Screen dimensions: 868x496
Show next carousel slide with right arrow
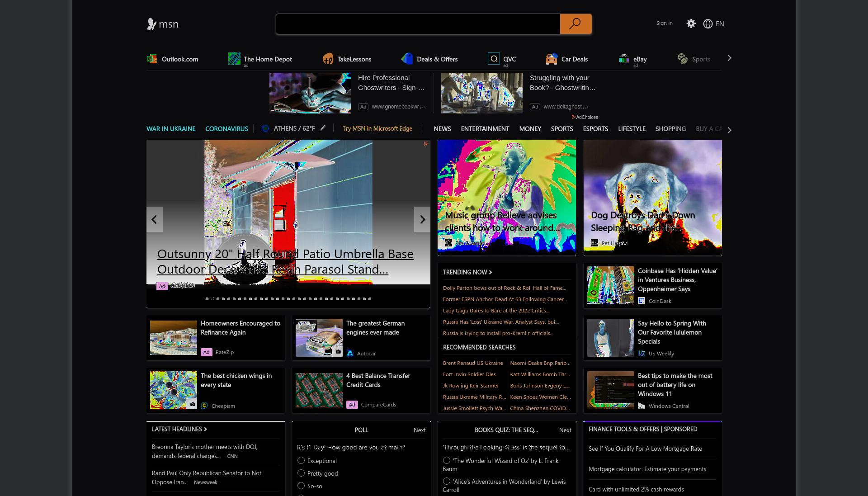click(422, 219)
